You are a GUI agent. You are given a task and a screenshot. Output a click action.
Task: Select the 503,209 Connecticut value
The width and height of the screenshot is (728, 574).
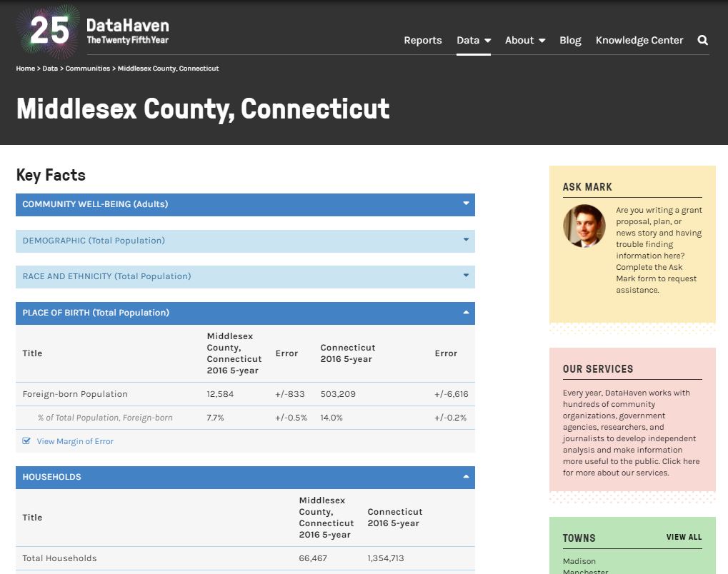tap(338, 394)
